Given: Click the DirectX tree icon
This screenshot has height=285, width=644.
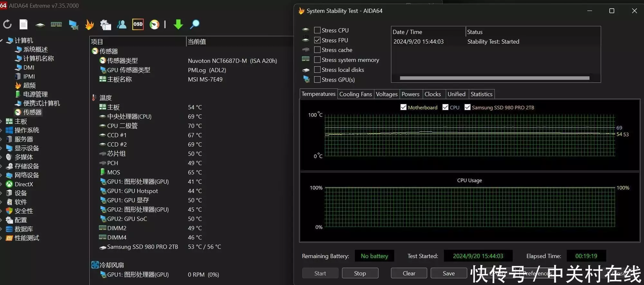Looking at the screenshot, I should click(9, 184).
